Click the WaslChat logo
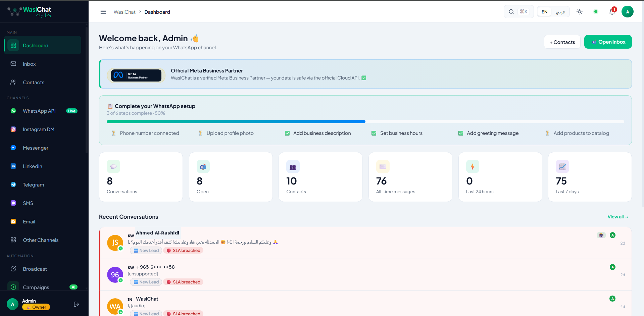The width and height of the screenshot is (644, 316). click(x=30, y=12)
